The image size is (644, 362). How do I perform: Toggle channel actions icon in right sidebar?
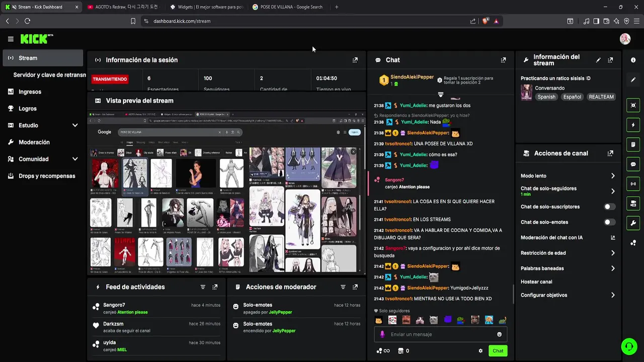(633, 203)
